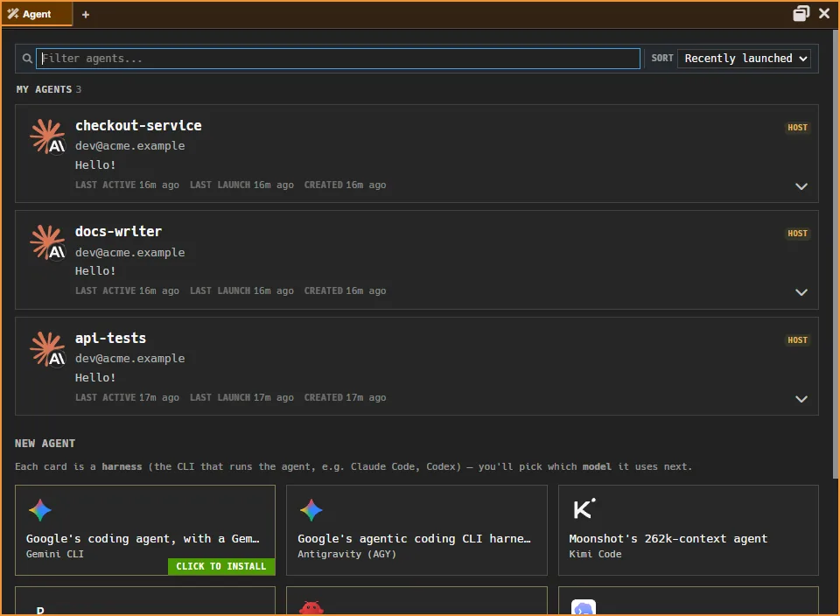Switch to the Agent tab
Viewport: 840px width, 616px height.
click(37, 14)
